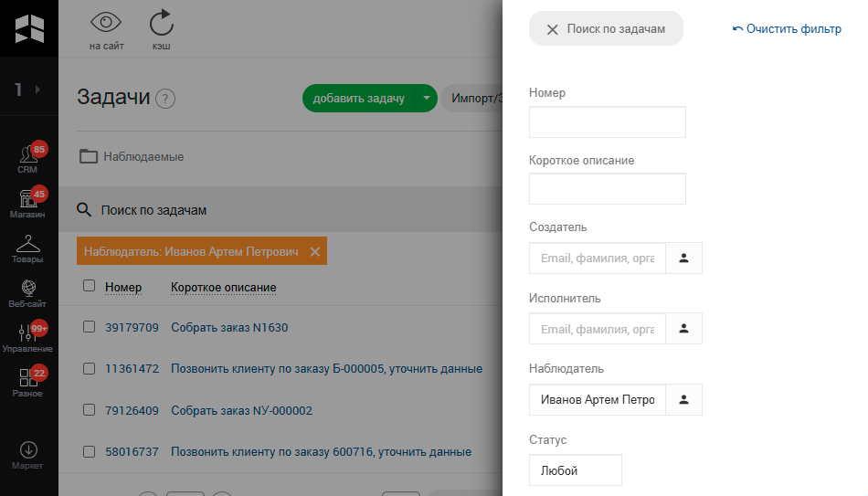Expand the 'добавить задачу' dropdown arrow

tap(426, 99)
